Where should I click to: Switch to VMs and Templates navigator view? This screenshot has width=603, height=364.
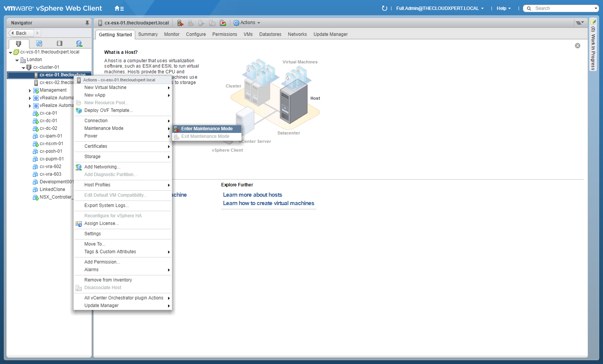pyautogui.click(x=39, y=44)
